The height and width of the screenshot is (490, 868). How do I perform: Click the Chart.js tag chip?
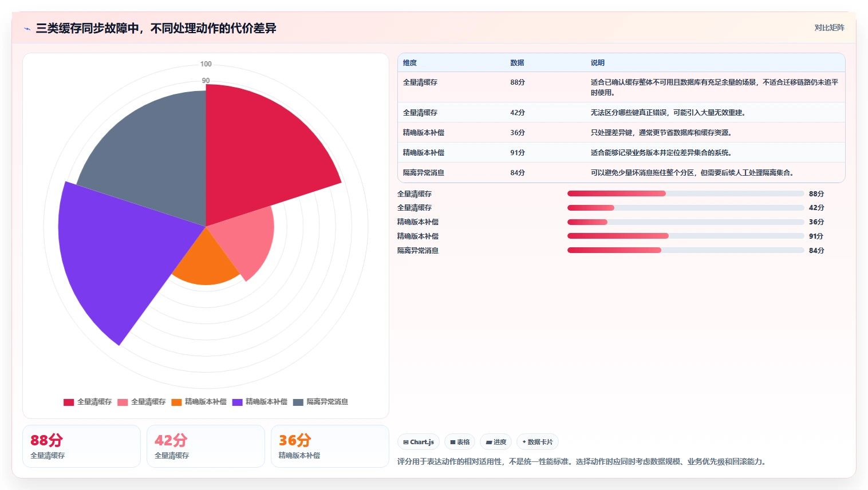click(419, 442)
